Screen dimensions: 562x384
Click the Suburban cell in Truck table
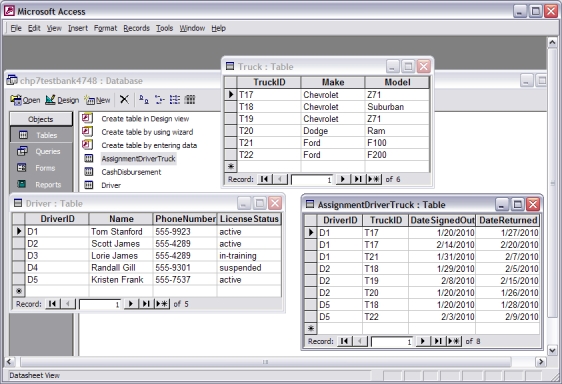tap(397, 107)
